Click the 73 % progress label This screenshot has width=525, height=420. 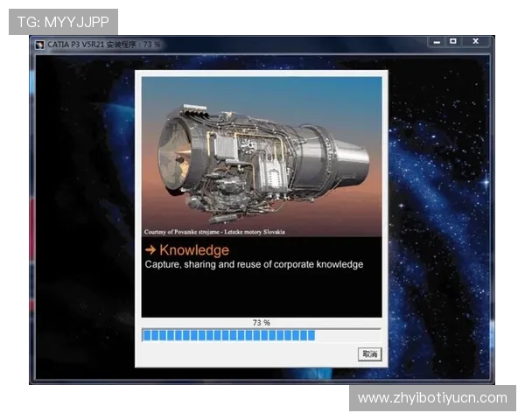[261, 323]
